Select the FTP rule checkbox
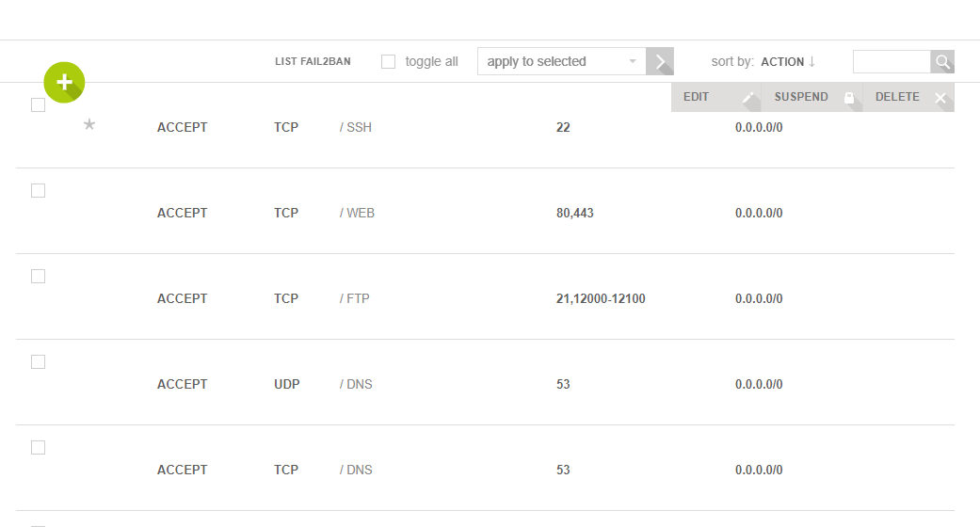Viewport: 980px width, 527px height. point(39,277)
